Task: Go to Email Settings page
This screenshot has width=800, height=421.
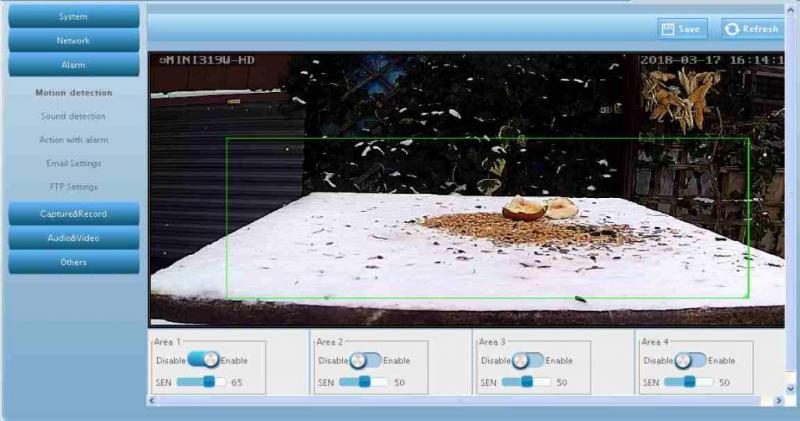Action: (x=73, y=163)
